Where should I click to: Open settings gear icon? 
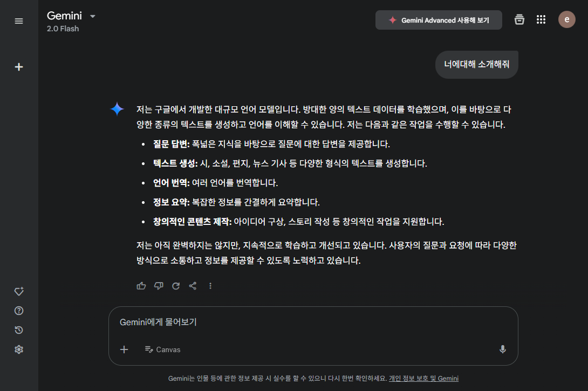coord(19,350)
